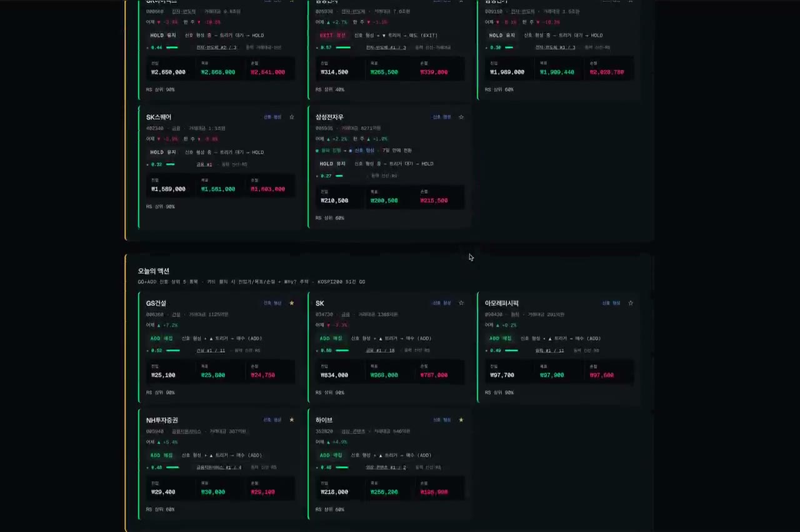
Task: Select the 삼성전자우 card title
Action: (x=329, y=117)
